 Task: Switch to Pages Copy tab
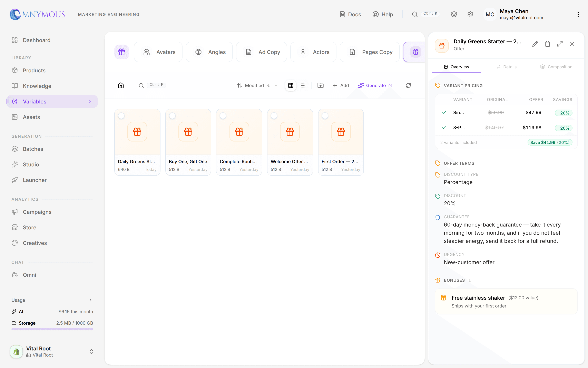pos(370,52)
